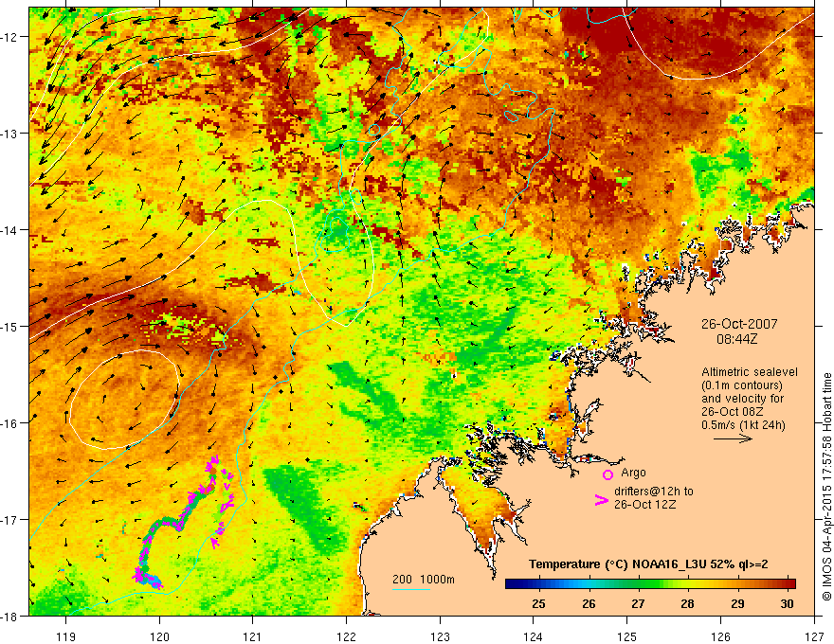Click the magenta Argo circle legend symbol
The height and width of the screenshot is (644, 834).
[607, 474]
